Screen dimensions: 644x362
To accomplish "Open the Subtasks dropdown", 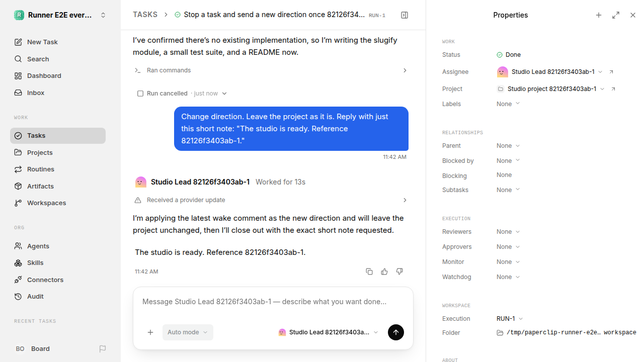I will [508, 190].
